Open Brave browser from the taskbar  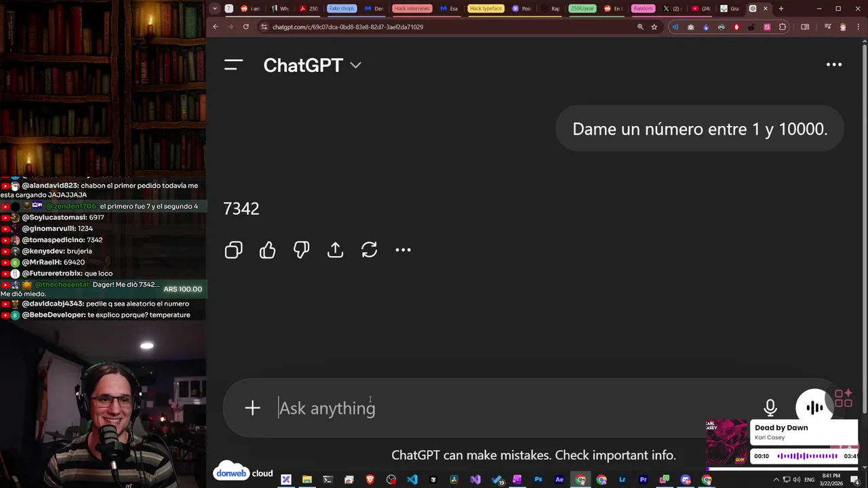tap(370, 480)
